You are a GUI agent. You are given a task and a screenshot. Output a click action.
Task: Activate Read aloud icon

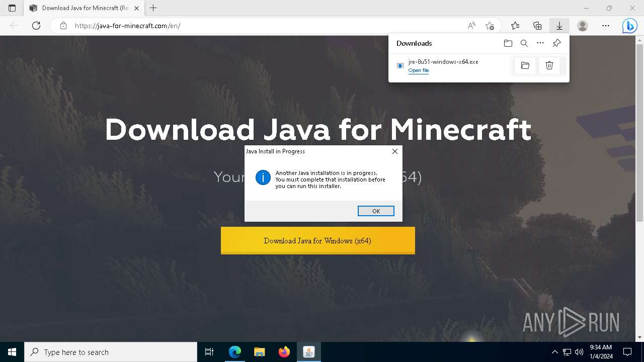tap(471, 26)
